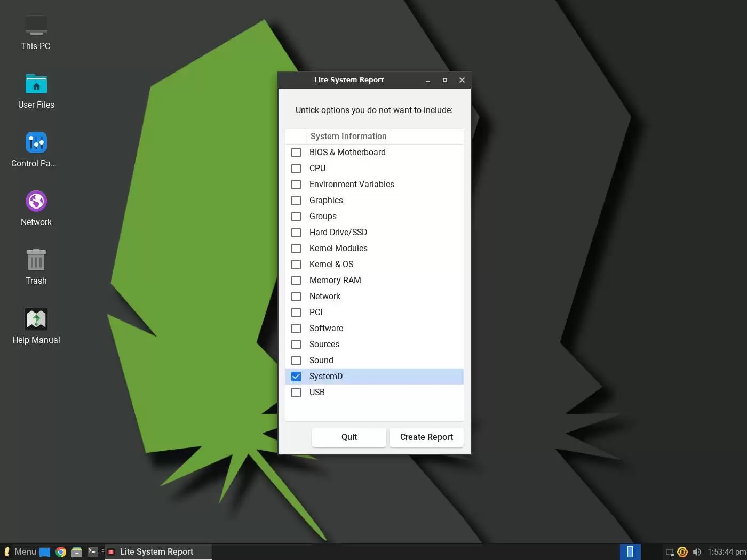The height and width of the screenshot is (560, 747).
Task: Click the Quit button
Action: click(x=348, y=437)
